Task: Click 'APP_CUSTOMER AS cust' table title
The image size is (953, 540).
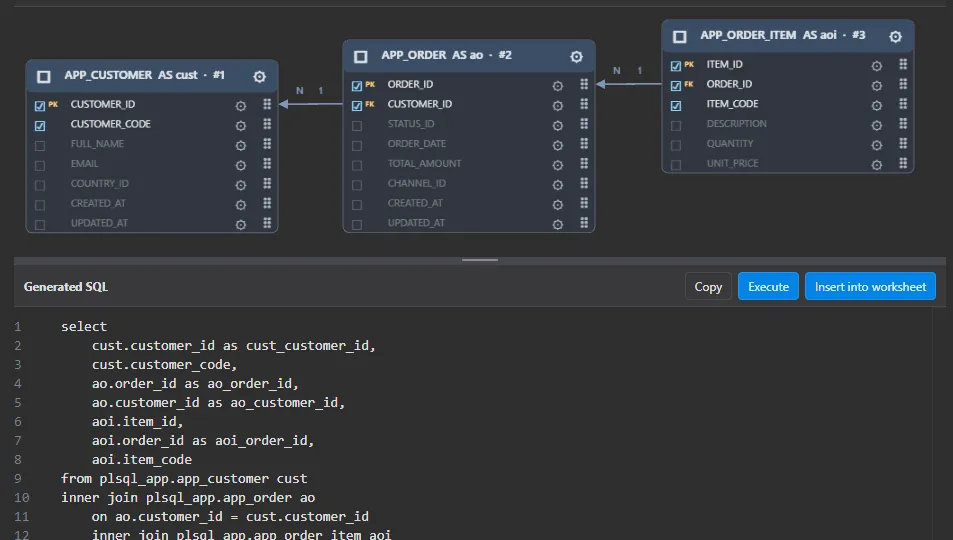Action: tap(131, 75)
